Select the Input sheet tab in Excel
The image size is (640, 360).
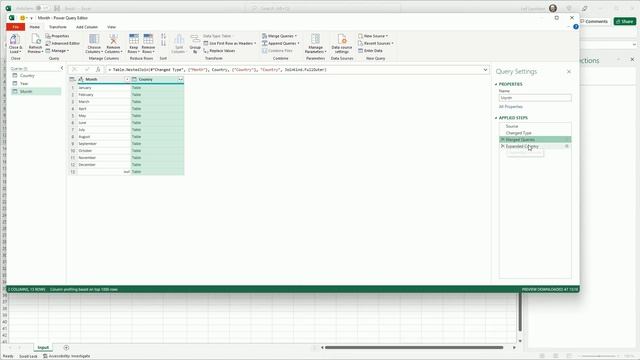[43, 347]
